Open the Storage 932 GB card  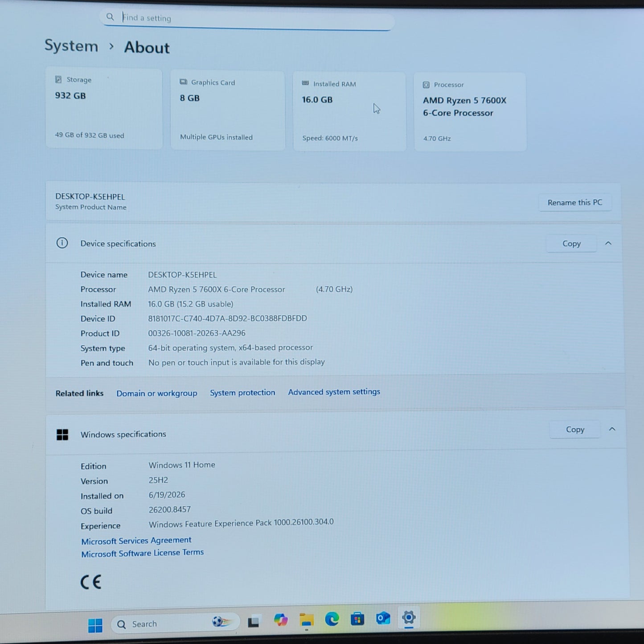pyautogui.click(x=104, y=108)
